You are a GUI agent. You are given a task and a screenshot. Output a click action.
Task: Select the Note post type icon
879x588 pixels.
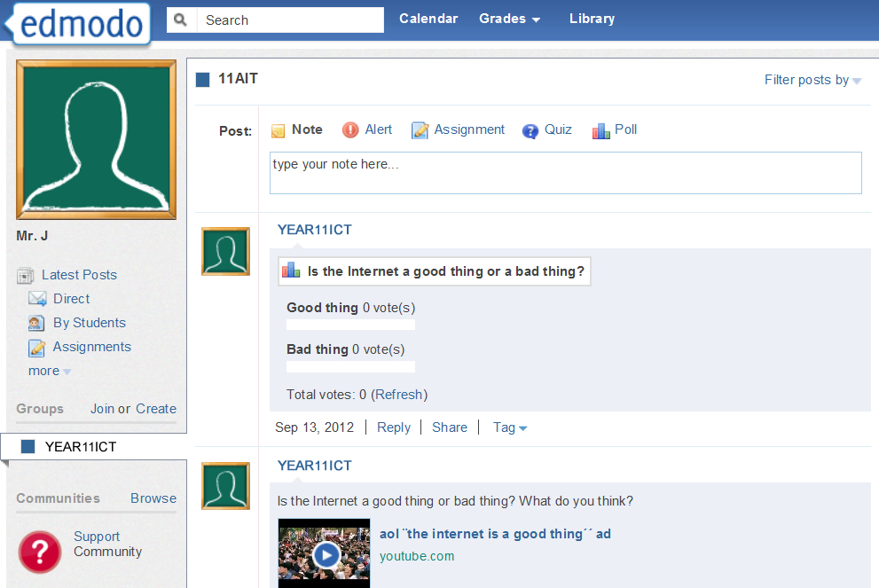point(278,130)
